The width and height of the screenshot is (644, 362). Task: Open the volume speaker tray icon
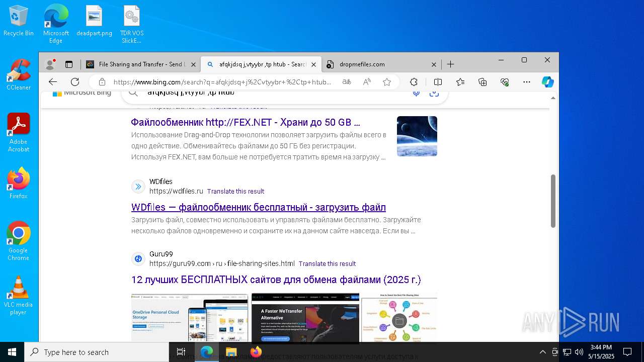[x=579, y=352]
